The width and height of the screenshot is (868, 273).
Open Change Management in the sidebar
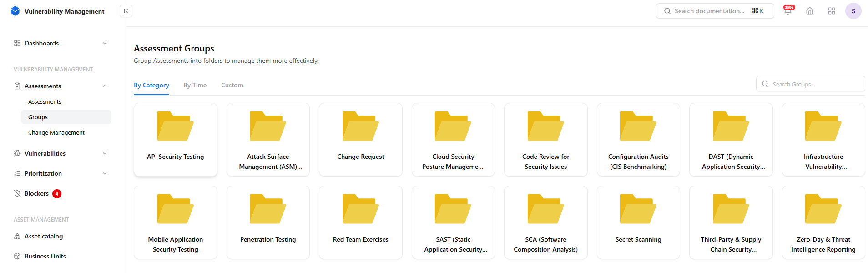56,132
